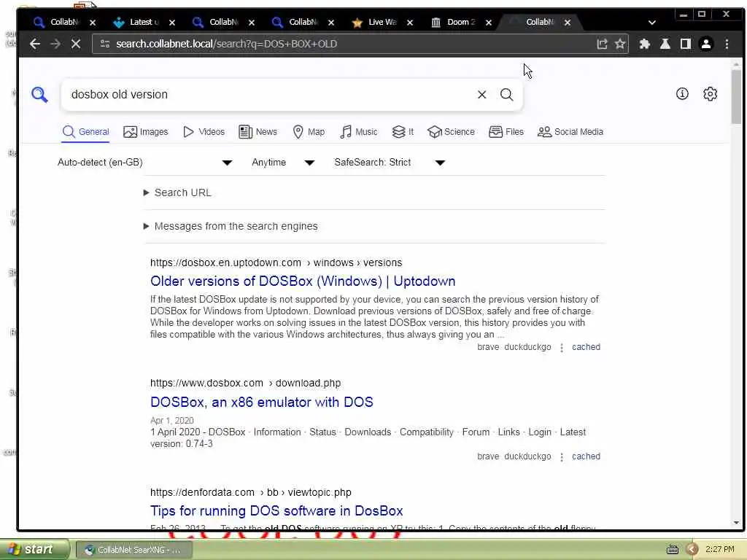Open the tab search chevron
This screenshot has height=560, width=747.
pyautogui.click(x=652, y=23)
